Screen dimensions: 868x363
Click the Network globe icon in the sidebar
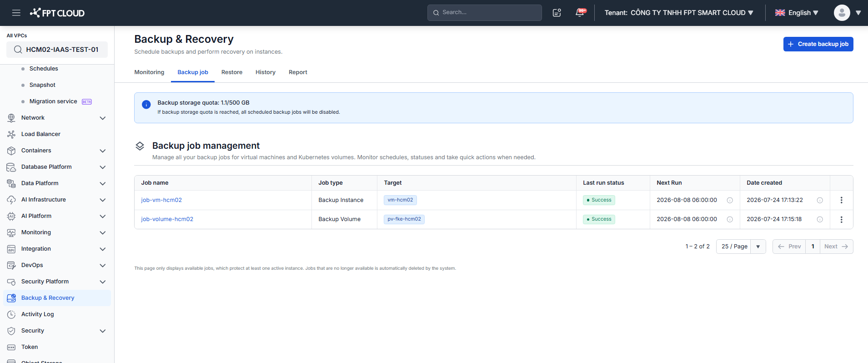coord(11,118)
